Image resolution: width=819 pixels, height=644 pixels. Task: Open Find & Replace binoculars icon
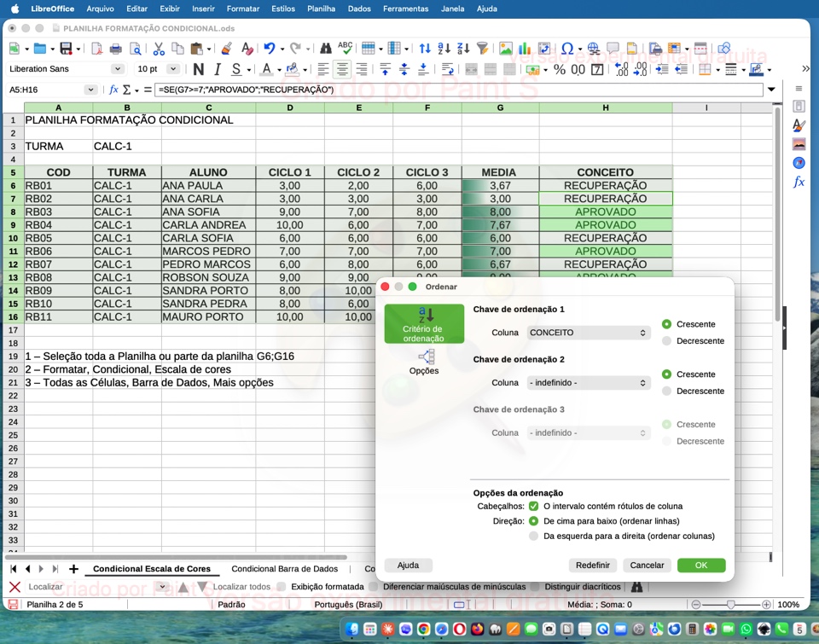coord(325,49)
